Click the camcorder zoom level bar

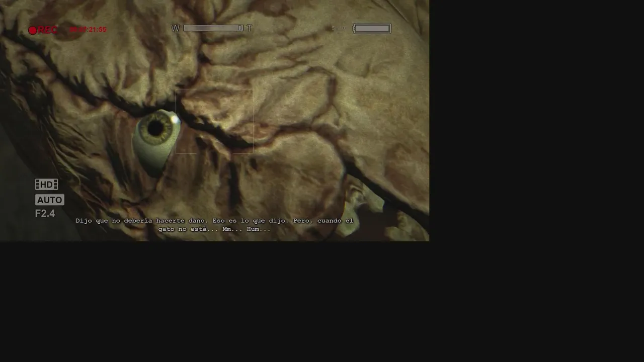(x=213, y=28)
